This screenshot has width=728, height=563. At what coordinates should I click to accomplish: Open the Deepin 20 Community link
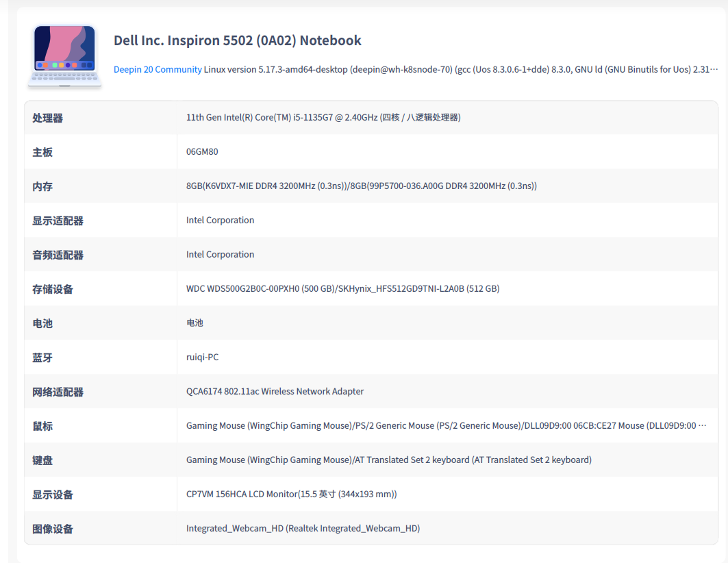[x=158, y=70]
